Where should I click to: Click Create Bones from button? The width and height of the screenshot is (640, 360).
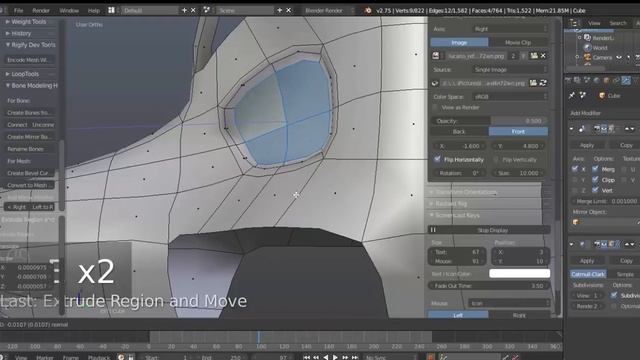[x=29, y=113]
